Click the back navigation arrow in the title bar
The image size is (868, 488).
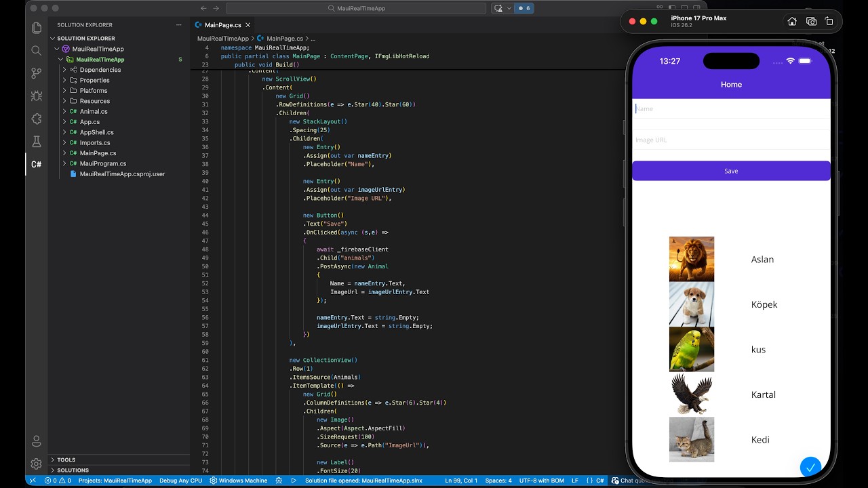pyautogui.click(x=203, y=8)
